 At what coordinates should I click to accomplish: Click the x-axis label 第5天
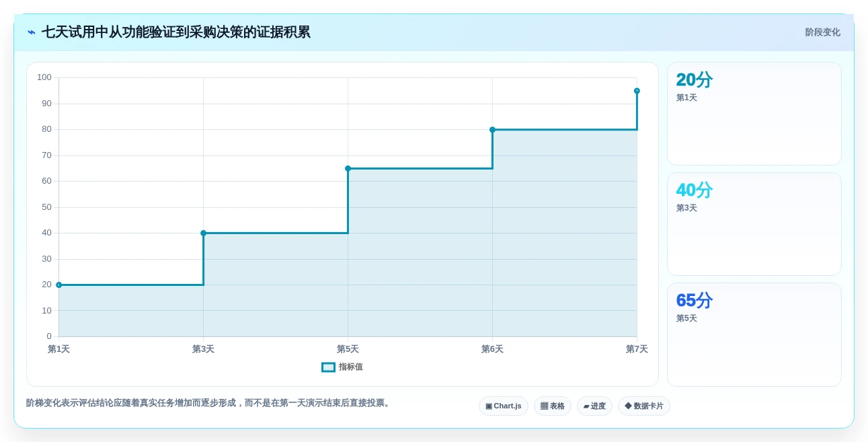348,349
